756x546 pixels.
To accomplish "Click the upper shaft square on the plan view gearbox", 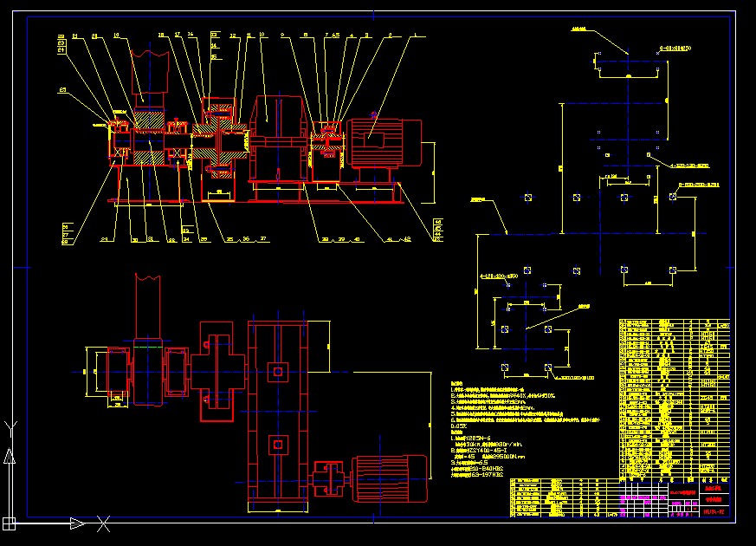I will pos(277,373).
